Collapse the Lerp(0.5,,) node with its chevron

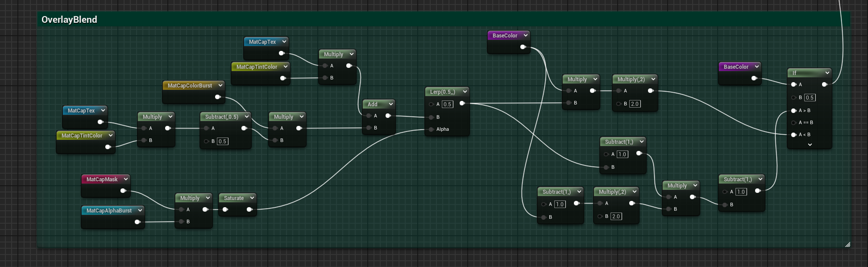click(465, 92)
